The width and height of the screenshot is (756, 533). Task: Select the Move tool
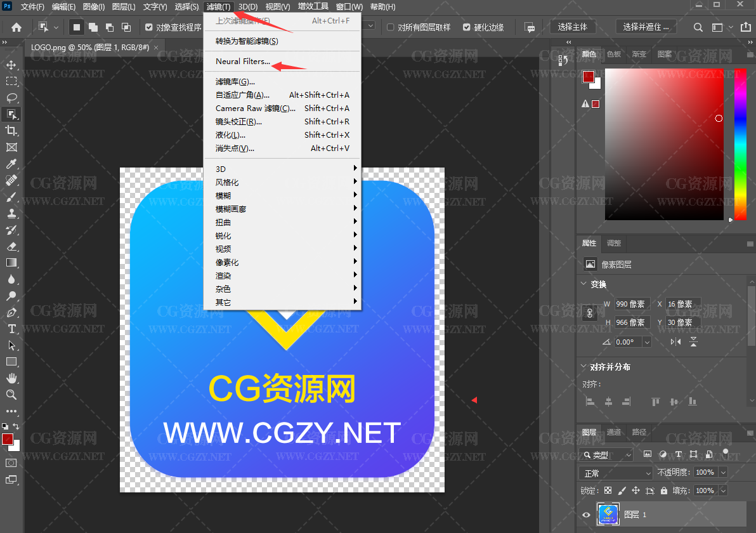pyautogui.click(x=11, y=65)
